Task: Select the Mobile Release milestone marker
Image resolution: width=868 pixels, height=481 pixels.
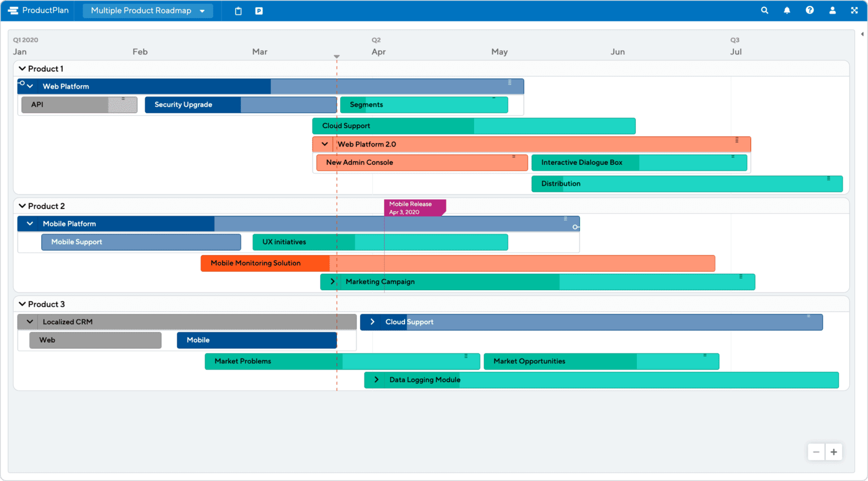Action: [415, 208]
